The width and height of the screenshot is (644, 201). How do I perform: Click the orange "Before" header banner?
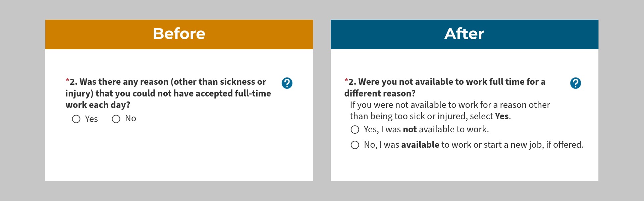click(179, 34)
